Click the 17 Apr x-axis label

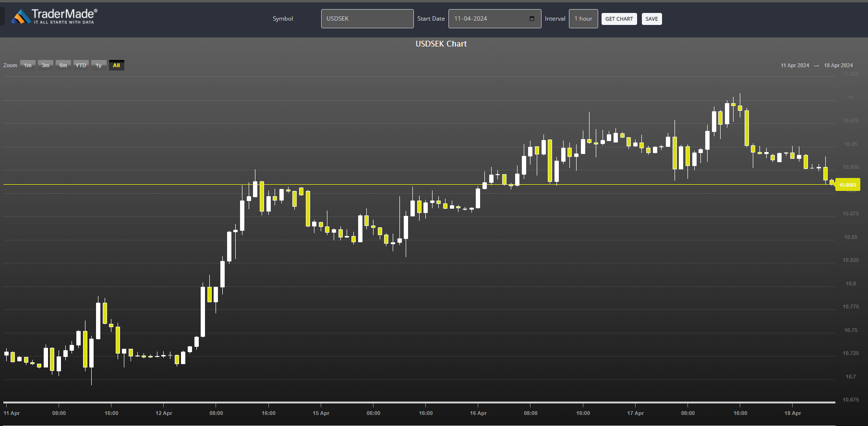[x=636, y=413]
